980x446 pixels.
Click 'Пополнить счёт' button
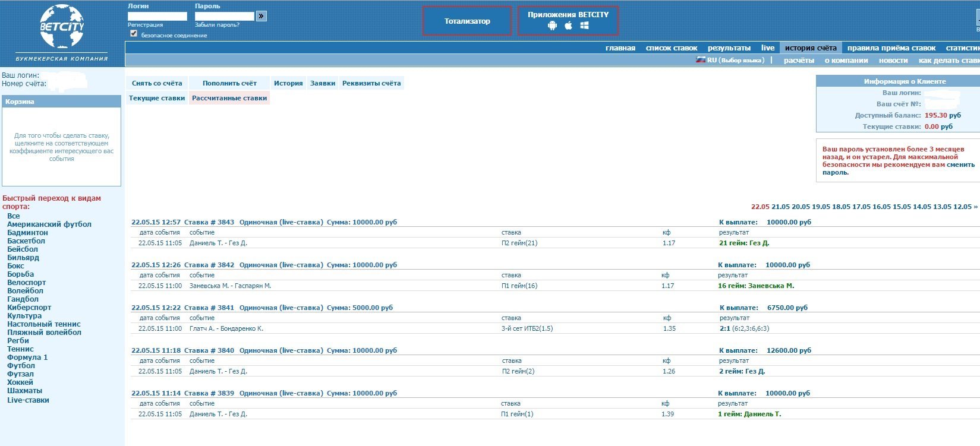(229, 83)
